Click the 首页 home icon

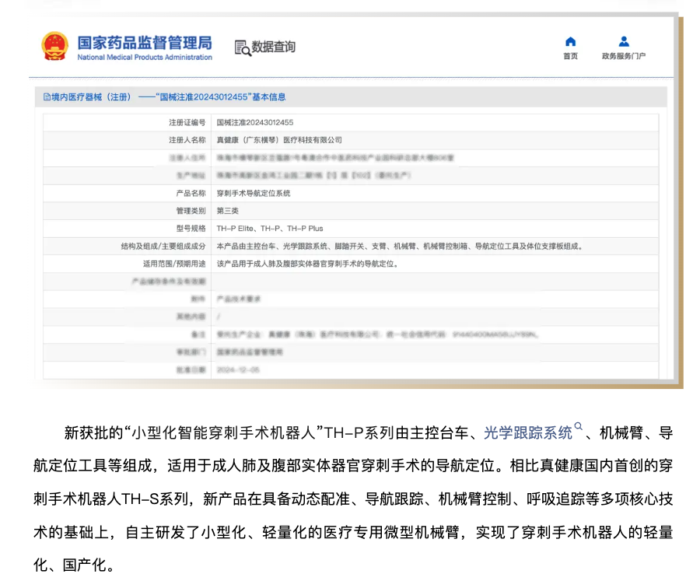pos(570,41)
